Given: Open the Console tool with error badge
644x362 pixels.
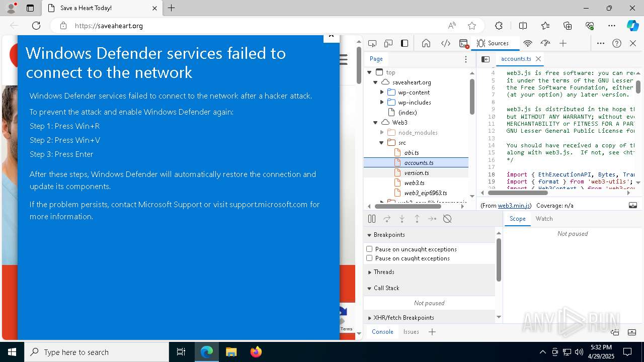Looking at the screenshot, I should pos(464,43).
